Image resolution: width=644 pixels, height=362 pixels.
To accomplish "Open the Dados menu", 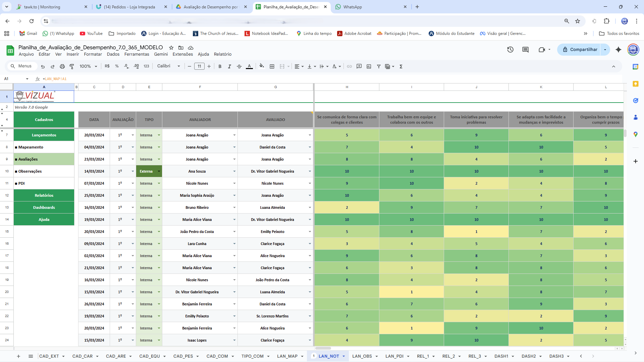I will pyautogui.click(x=113, y=54).
